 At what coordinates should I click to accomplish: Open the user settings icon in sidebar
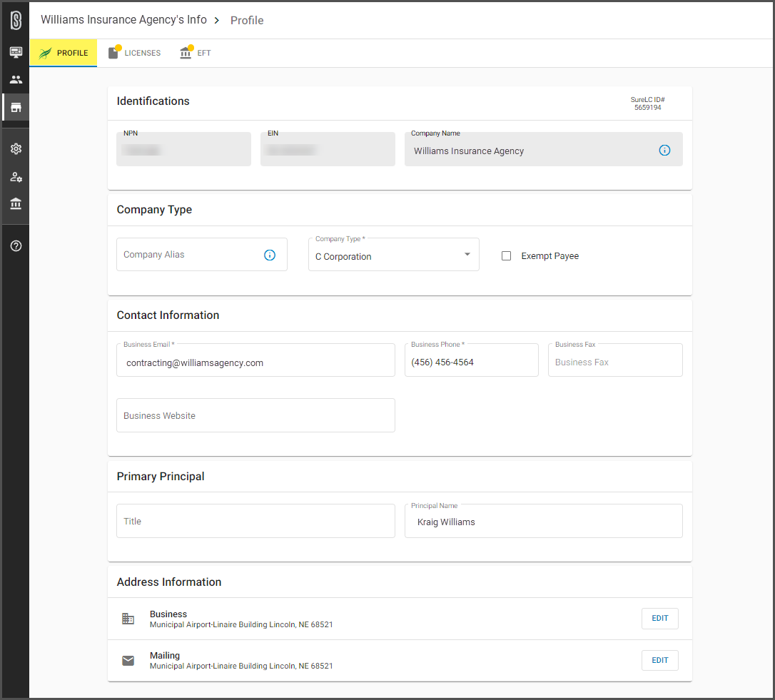(16, 176)
